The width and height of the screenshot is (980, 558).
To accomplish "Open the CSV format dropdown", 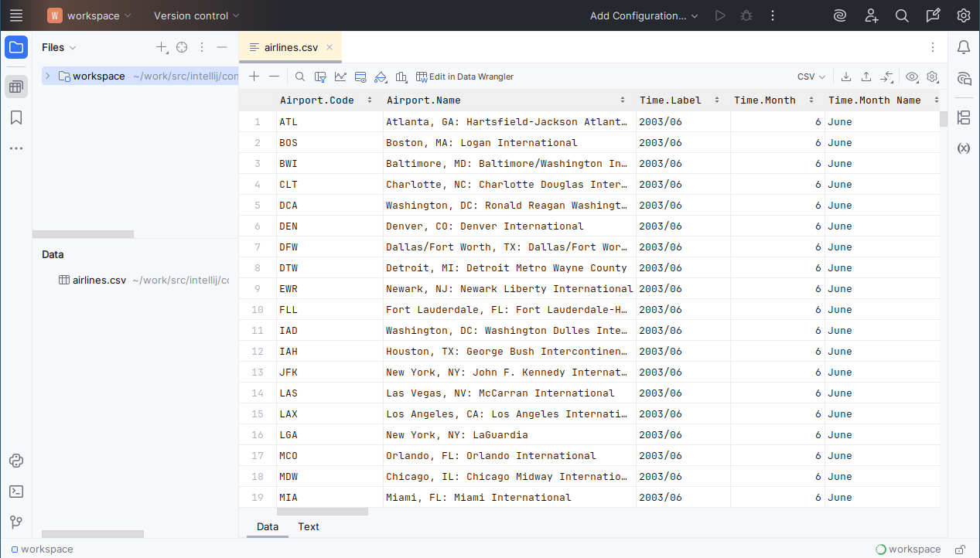I will pos(811,77).
